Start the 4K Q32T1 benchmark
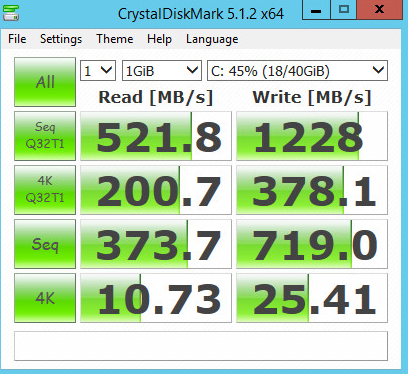The width and height of the screenshot is (408, 374). pyautogui.click(x=45, y=190)
